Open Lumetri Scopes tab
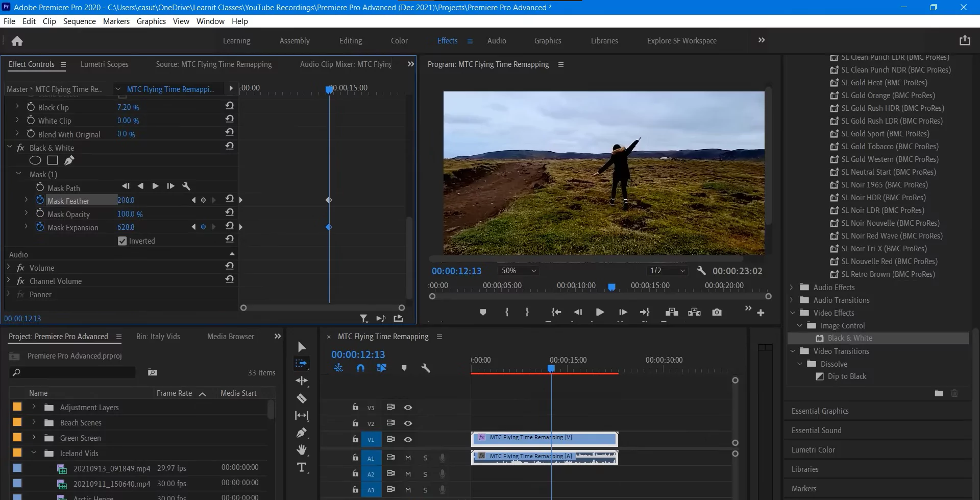This screenshot has width=980, height=500. 105,64
